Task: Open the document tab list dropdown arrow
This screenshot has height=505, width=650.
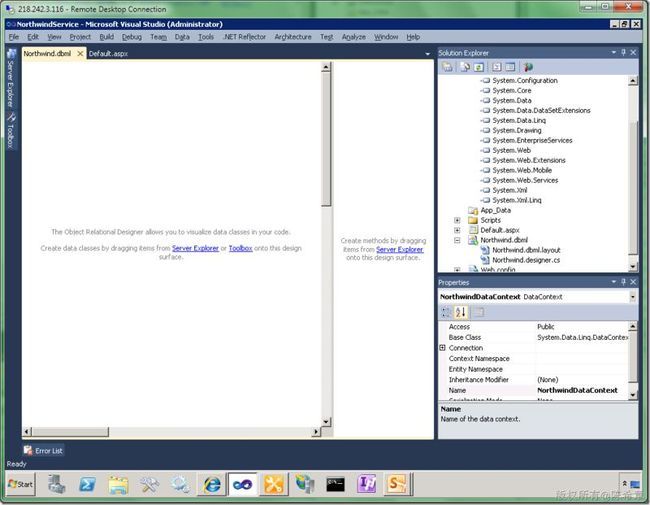Action: pyautogui.click(x=427, y=54)
